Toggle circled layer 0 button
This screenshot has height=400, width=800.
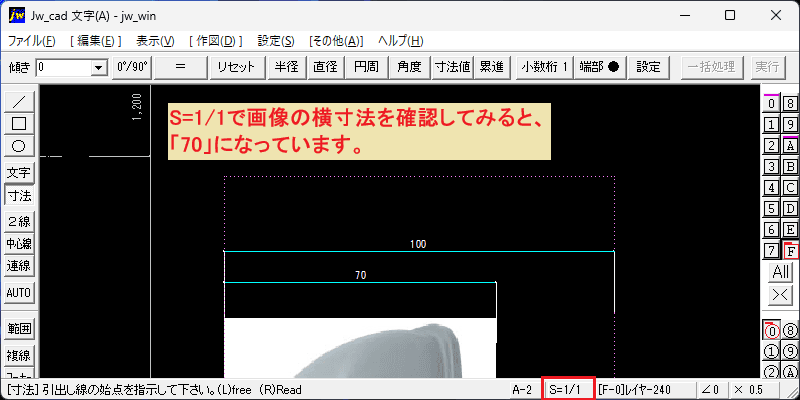(x=772, y=332)
